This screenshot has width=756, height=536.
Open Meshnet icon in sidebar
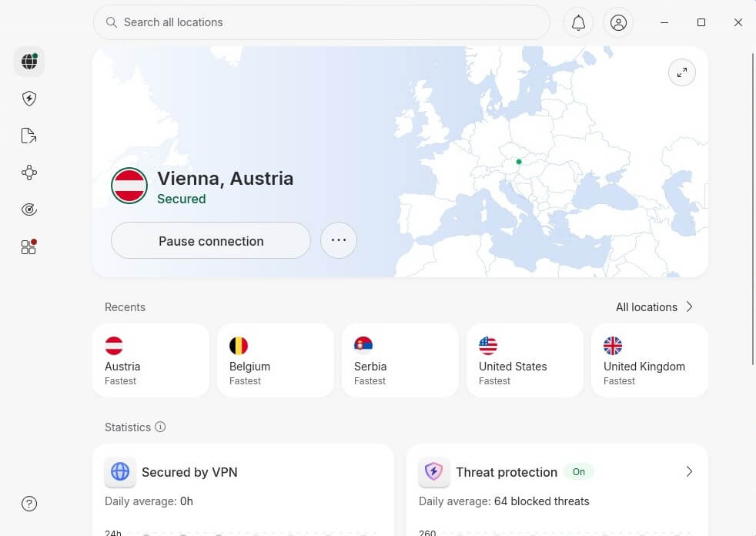[x=29, y=173]
